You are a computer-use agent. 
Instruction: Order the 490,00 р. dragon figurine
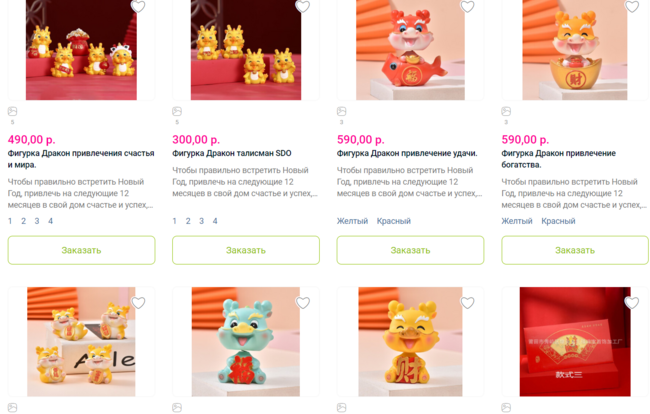click(x=81, y=250)
